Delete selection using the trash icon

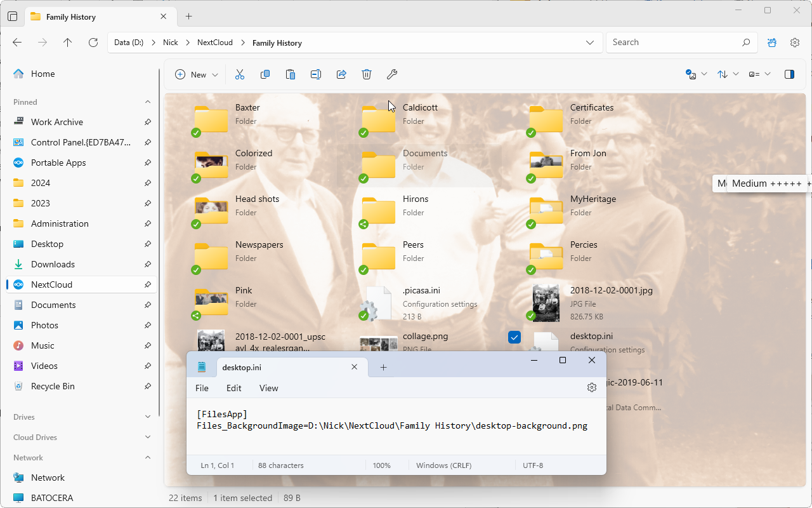367,74
